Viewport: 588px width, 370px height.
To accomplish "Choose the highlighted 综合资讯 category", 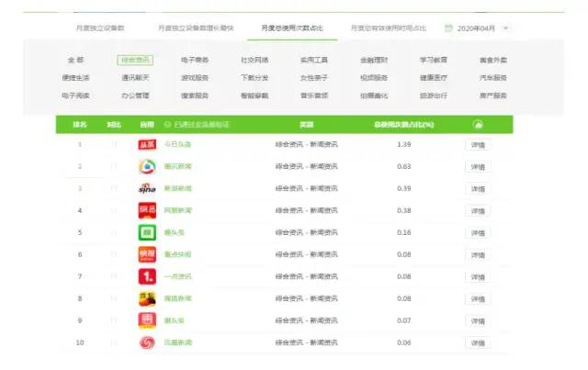I will click(x=135, y=60).
